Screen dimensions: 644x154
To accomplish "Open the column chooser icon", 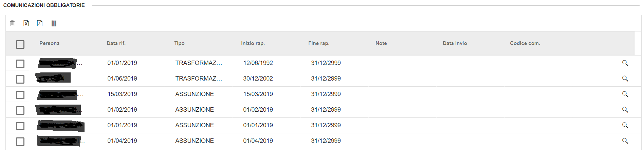I will click(x=54, y=23).
